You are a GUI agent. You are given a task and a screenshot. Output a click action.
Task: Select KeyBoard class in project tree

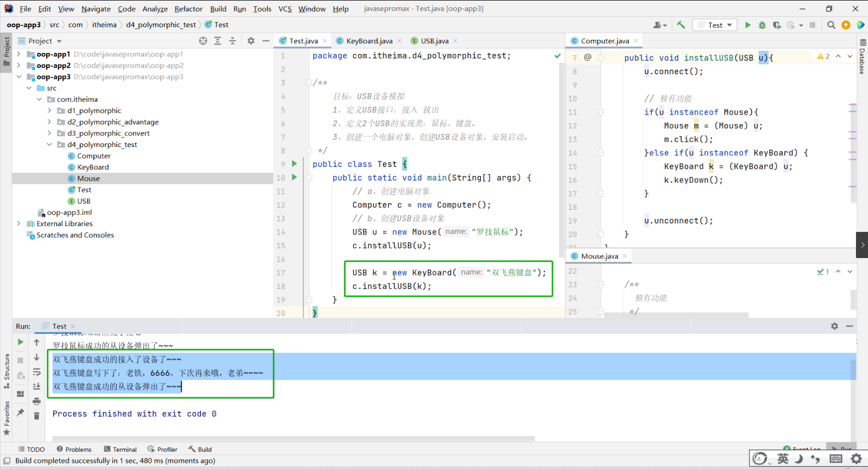click(x=93, y=167)
